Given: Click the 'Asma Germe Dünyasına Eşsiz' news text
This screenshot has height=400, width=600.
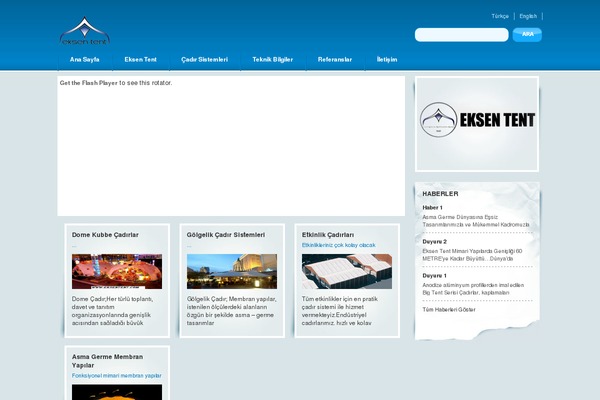Looking at the screenshot, I should point(476,221).
